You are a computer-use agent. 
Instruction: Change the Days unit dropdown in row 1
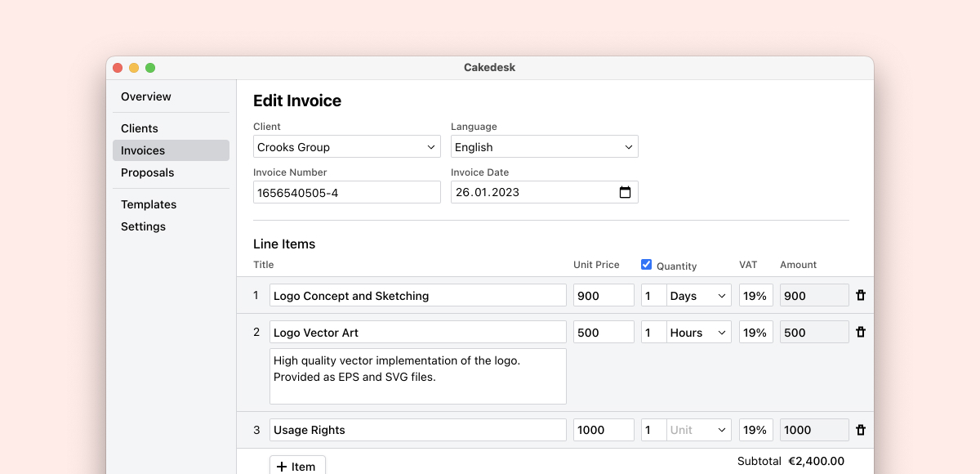tap(698, 296)
